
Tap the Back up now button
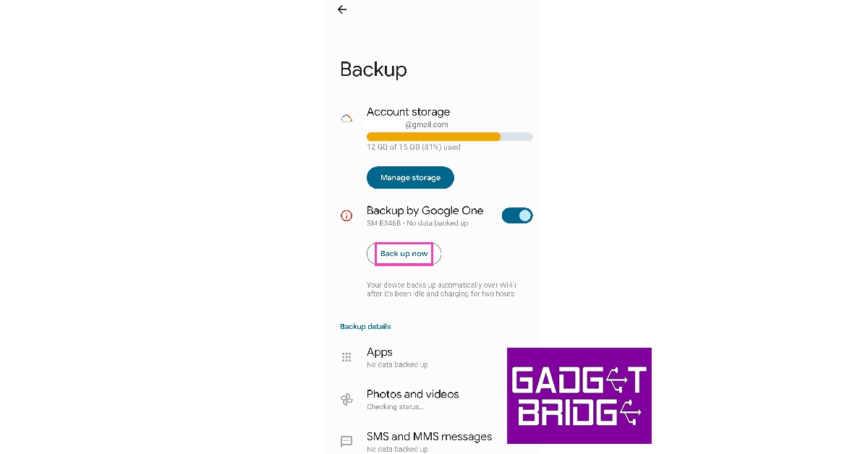[404, 254]
